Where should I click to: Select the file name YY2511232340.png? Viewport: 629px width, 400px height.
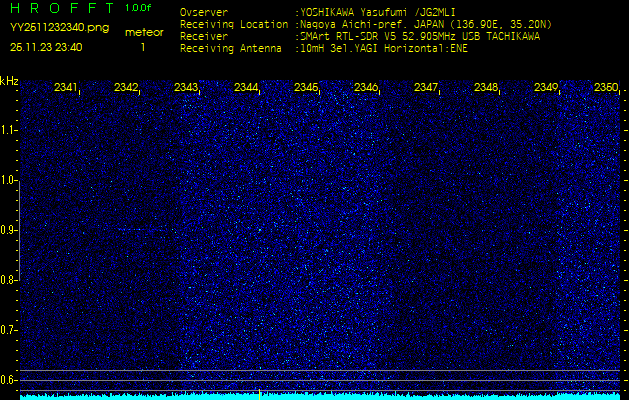pos(59,28)
